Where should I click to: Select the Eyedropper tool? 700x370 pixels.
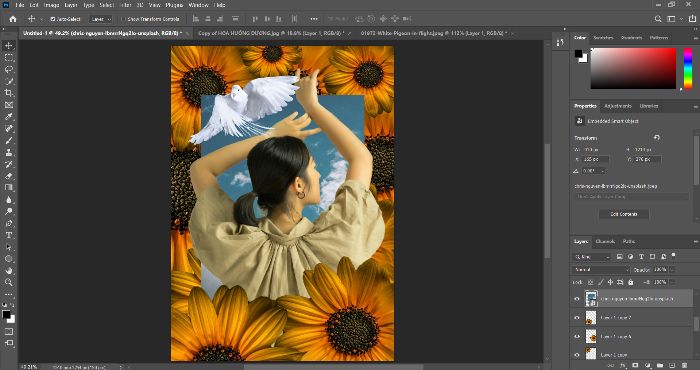coord(8,116)
